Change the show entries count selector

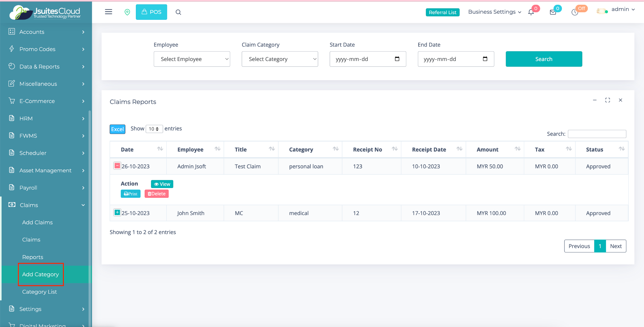154,129
